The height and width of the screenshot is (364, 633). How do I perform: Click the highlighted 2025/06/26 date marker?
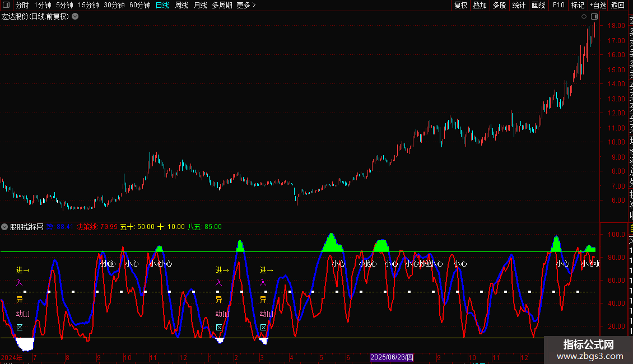pos(392,357)
